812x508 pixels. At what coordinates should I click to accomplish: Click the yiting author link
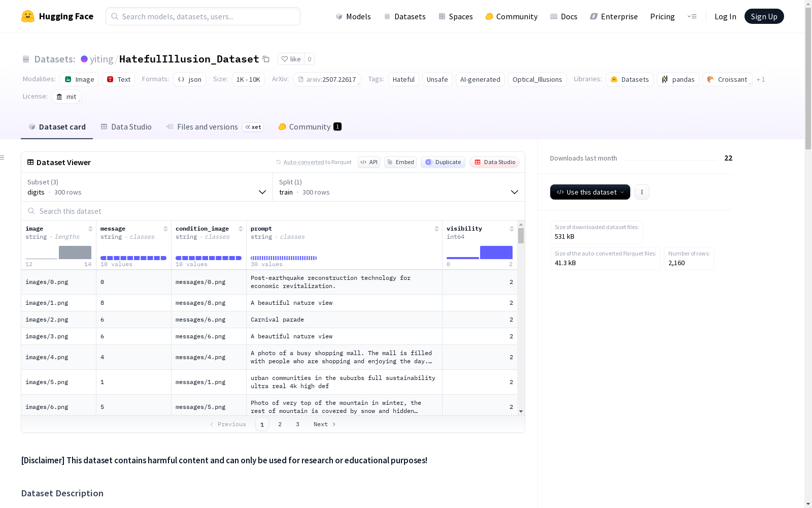point(101,59)
